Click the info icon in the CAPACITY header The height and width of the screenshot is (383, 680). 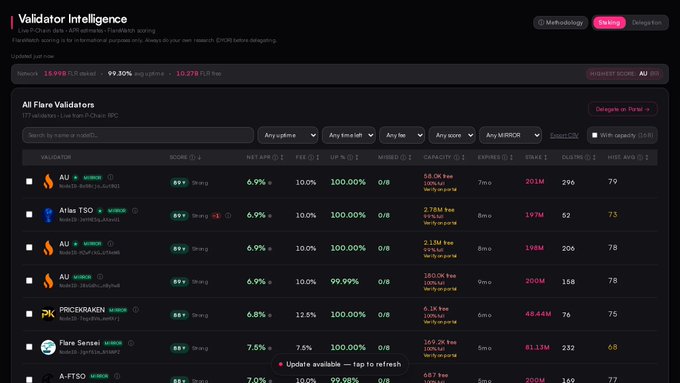pos(456,157)
